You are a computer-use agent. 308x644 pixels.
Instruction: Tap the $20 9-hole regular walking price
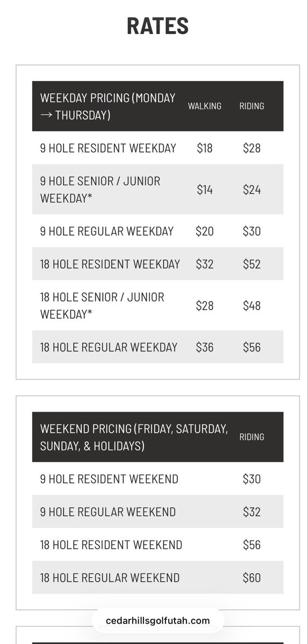pyautogui.click(x=204, y=231)
